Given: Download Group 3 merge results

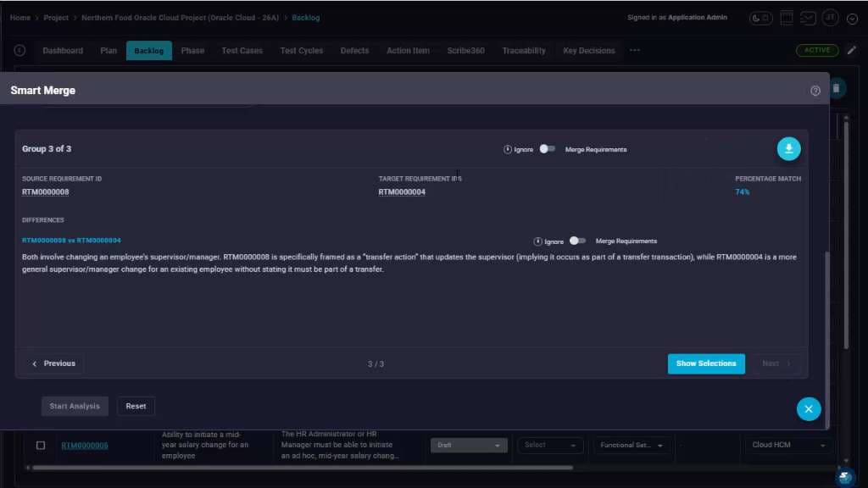Looking at the screenshot, I should 788,149.
